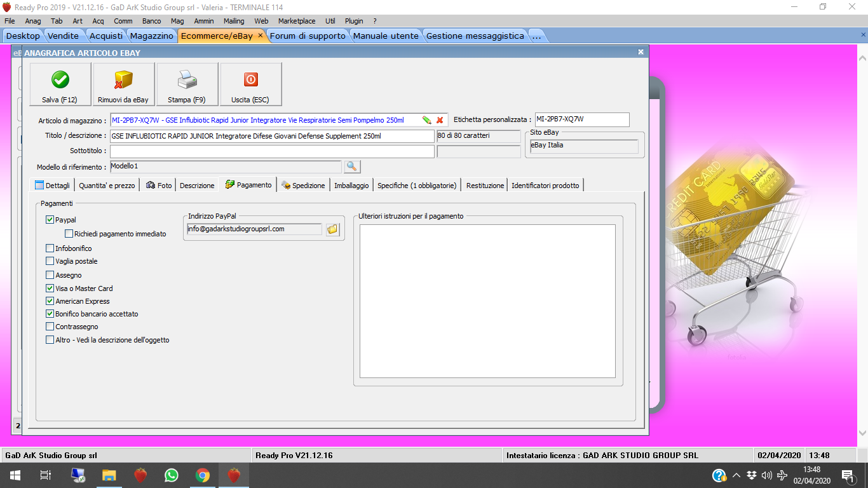
Task: Check Altro - Vedi la descrizione dell'oggetto
Action: 50,340
